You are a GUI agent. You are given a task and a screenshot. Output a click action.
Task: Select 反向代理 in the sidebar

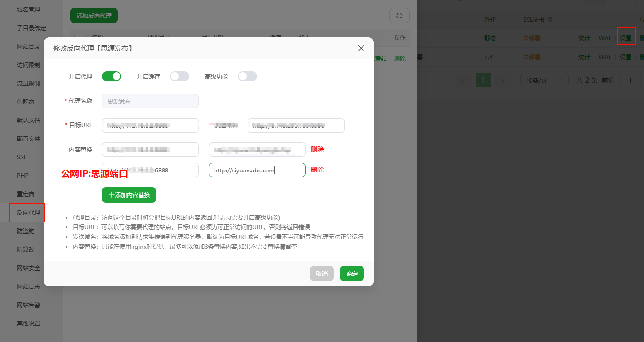click(29, 212)
